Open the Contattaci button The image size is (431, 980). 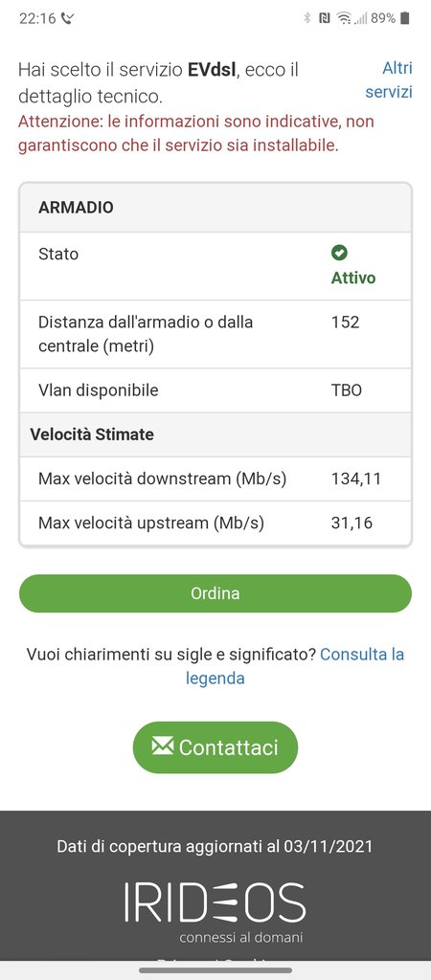215,746
